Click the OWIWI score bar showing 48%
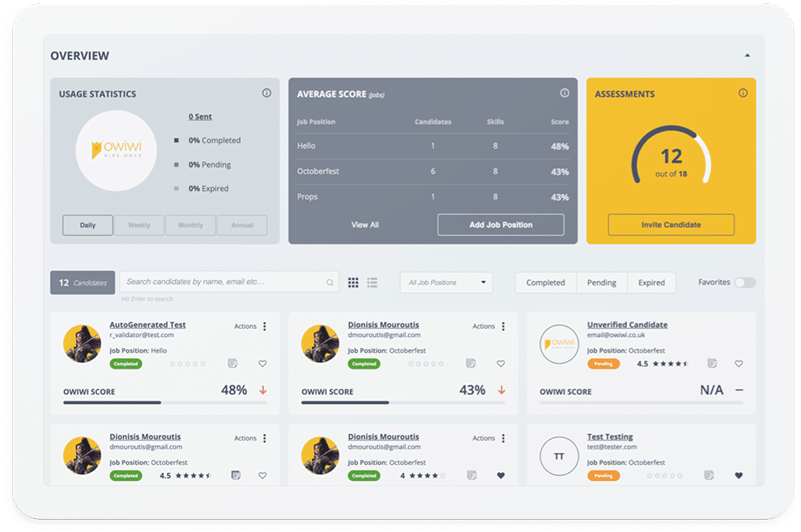Image resolution: width=801 pixels, height=532 pixels. [x=164, y=402]
